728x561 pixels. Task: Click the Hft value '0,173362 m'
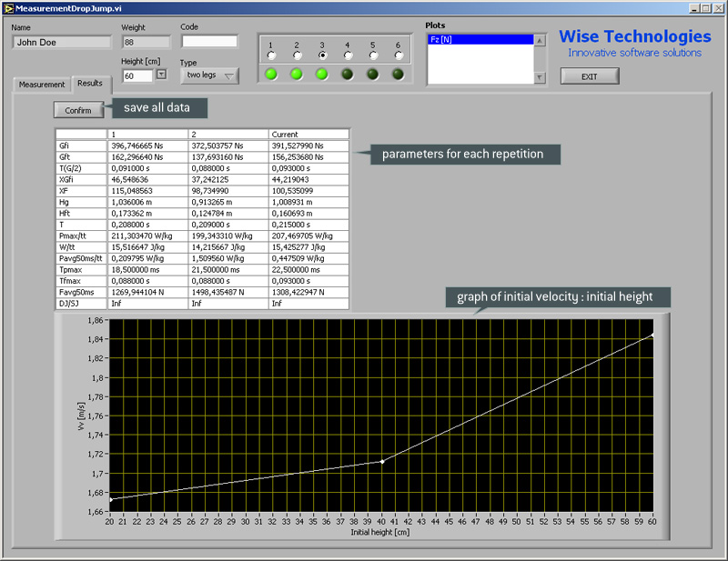(x=147, y=214)
